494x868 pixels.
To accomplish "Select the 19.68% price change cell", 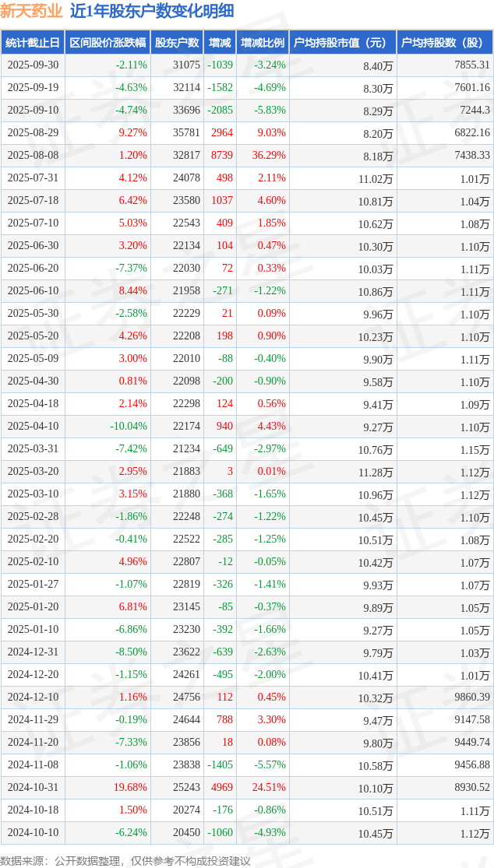I will click(130, 788).
